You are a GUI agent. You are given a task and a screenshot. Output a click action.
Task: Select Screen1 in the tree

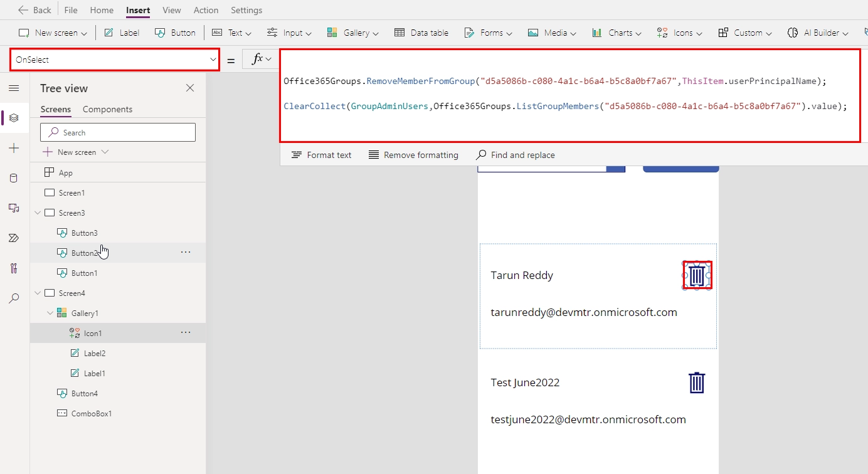[x=118, y=192]
